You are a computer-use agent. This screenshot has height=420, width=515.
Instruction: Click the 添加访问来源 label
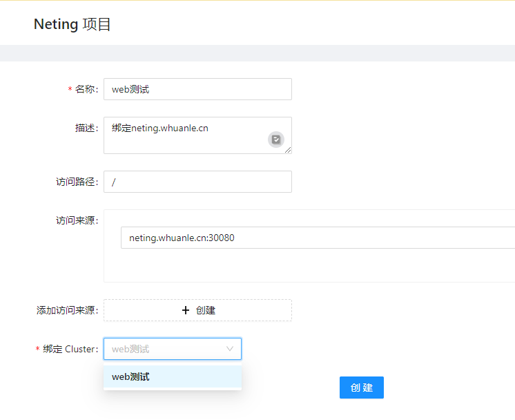(x=68, y=310)
